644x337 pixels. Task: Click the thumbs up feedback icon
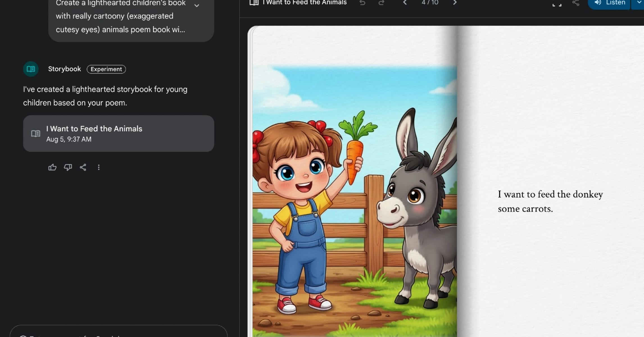coord(52,167)
